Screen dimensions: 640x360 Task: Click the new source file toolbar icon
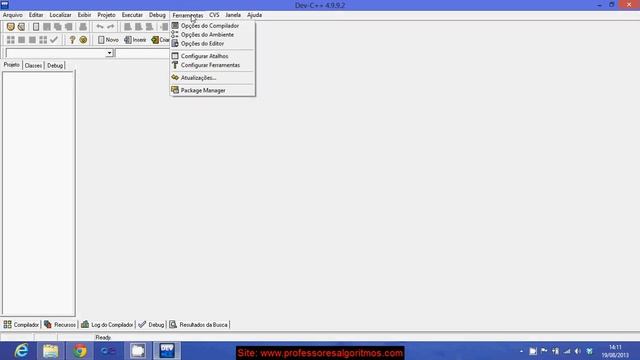pos(36,27)
